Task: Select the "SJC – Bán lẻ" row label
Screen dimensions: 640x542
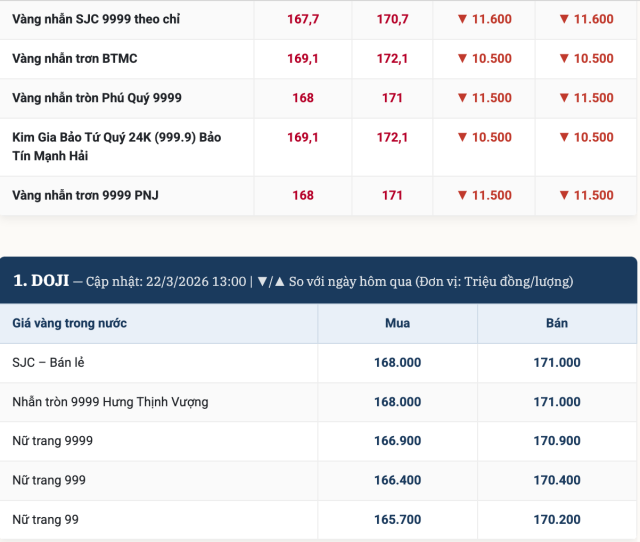Action: 48,363
